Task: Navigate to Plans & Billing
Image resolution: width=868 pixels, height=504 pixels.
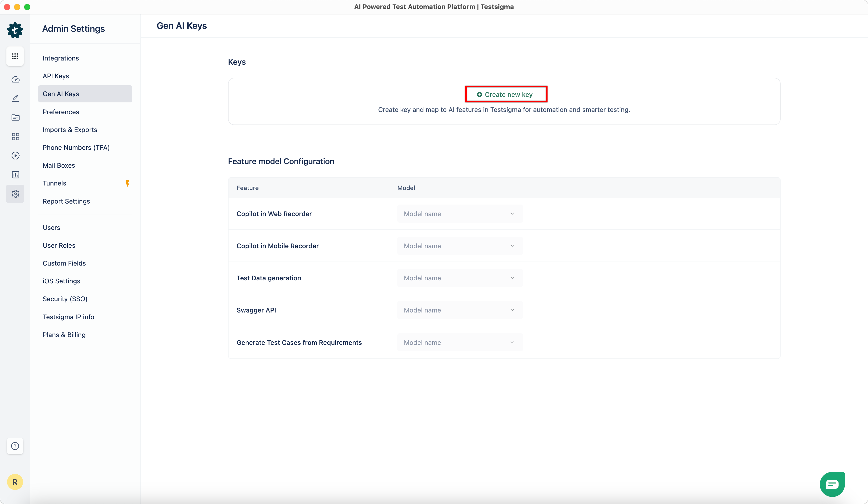Action: [x=64, y=335]
